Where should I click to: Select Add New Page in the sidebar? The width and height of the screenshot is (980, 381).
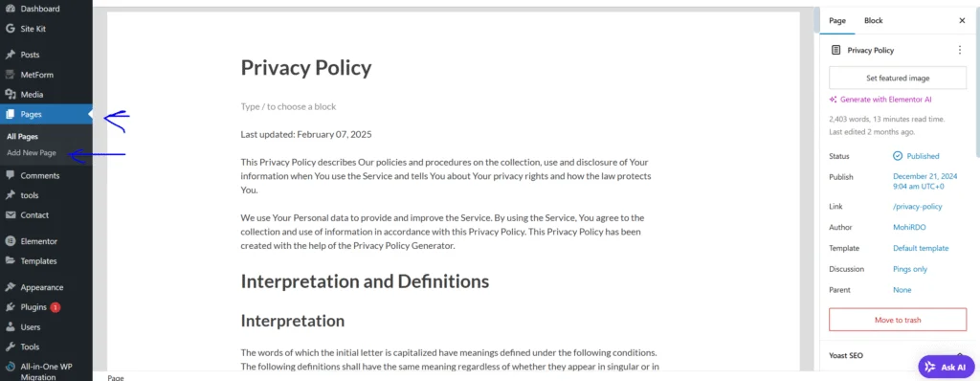tap(32, 153)
